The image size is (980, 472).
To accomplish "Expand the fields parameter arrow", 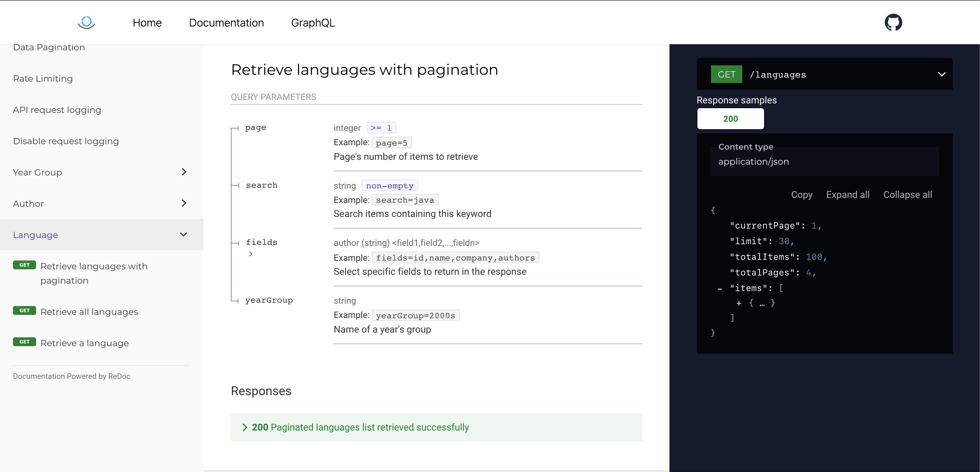I will 250,254.
